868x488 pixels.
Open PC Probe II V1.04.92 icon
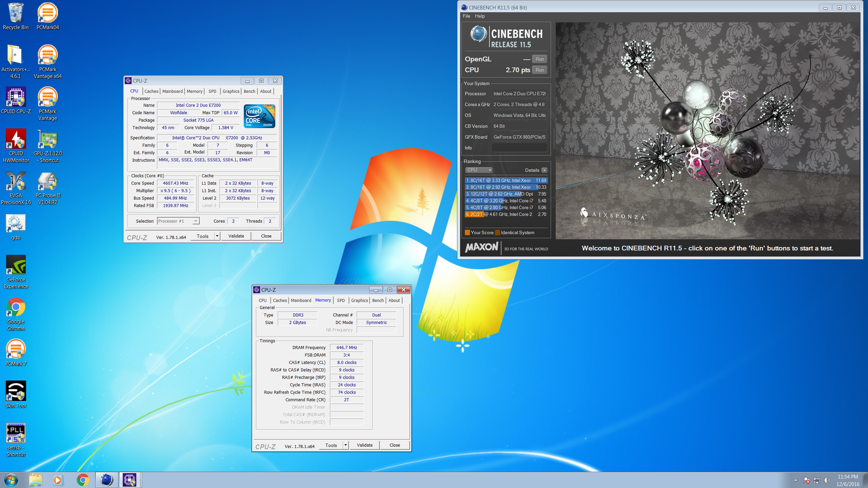click(47, 188)
